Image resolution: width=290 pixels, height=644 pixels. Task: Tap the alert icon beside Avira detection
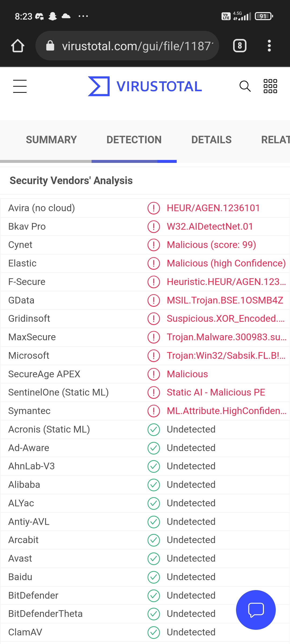click(x=154, y=208)
